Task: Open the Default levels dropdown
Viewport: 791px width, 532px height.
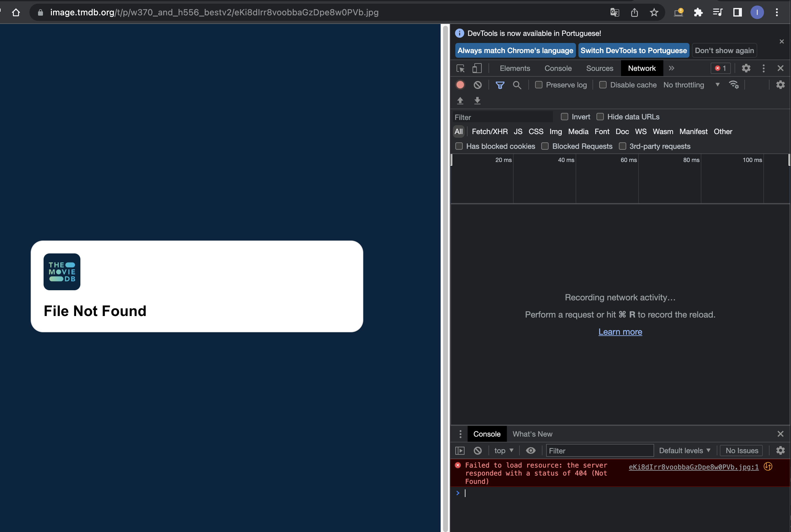Action: 685,451
